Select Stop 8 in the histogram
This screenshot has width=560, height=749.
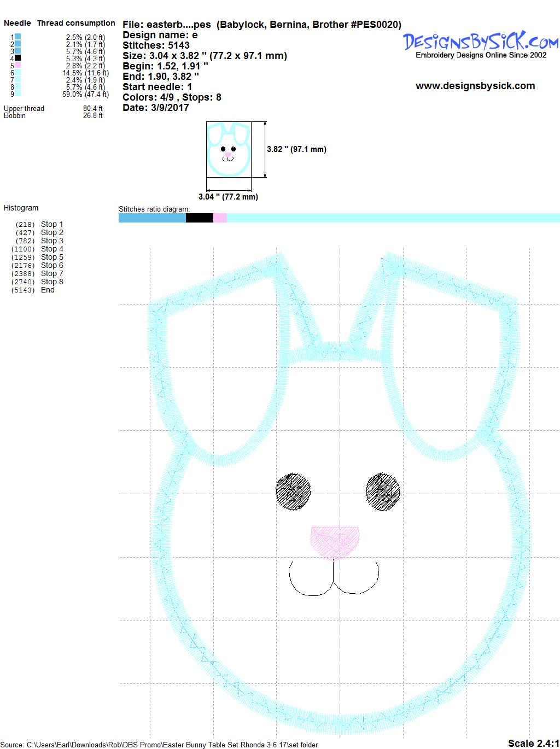pos(52,282)
